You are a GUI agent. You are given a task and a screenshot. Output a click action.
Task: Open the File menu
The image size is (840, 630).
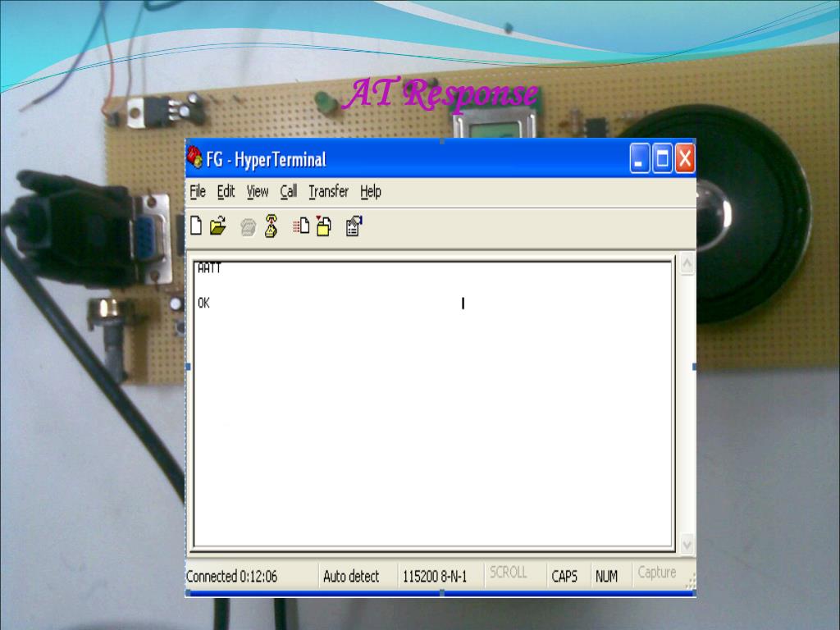pos(198,191)
